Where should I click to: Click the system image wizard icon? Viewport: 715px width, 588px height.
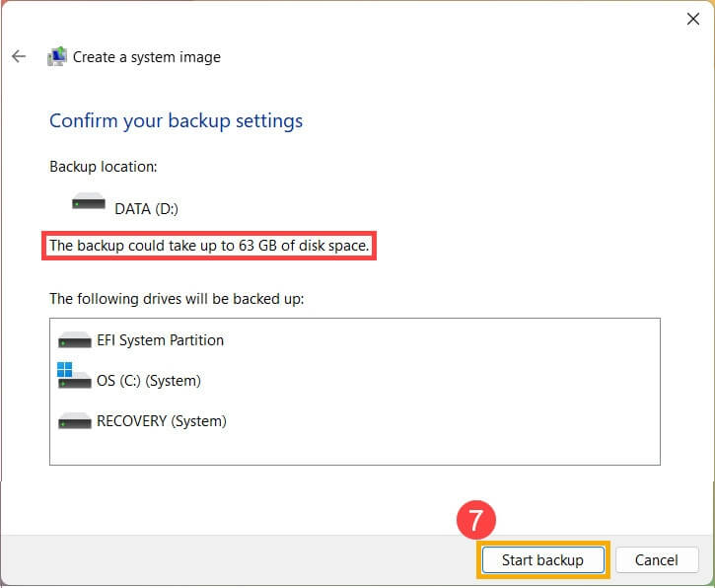pyautogui.click(x=57, y=57)
